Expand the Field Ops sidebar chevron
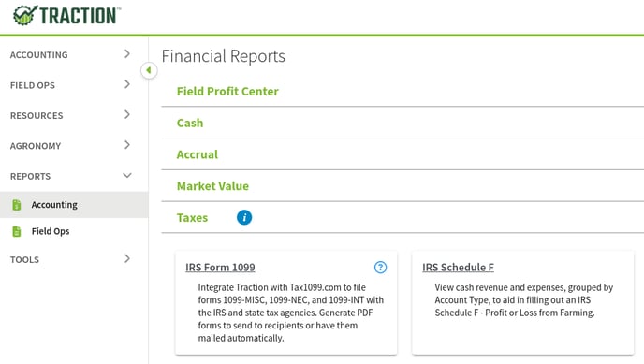Image resolution: width=644 pixels, height=364 pixels. [x=127, y=84]
